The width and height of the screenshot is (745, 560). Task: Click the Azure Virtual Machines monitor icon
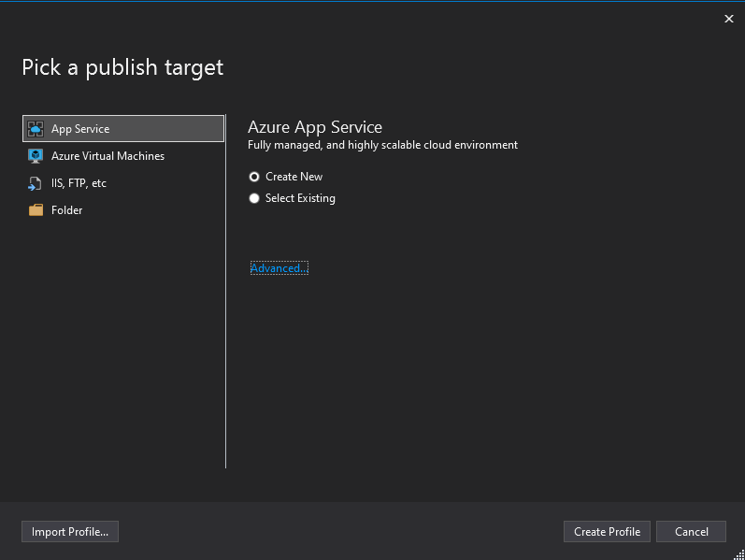(36, 156)
